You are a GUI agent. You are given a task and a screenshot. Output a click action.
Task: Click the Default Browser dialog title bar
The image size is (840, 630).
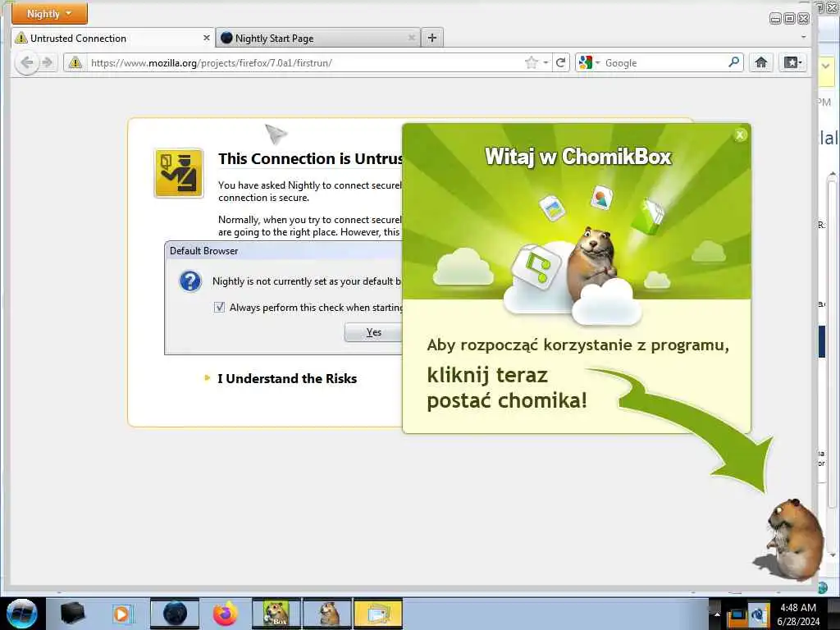pyautogui.click(x=284, y=251)
